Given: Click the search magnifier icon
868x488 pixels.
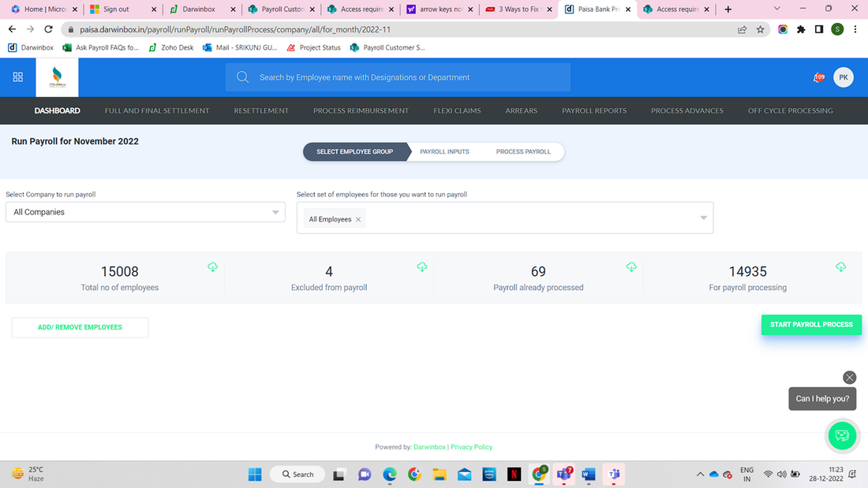Looking at the screenshot, I should click(x=242, y=77).
